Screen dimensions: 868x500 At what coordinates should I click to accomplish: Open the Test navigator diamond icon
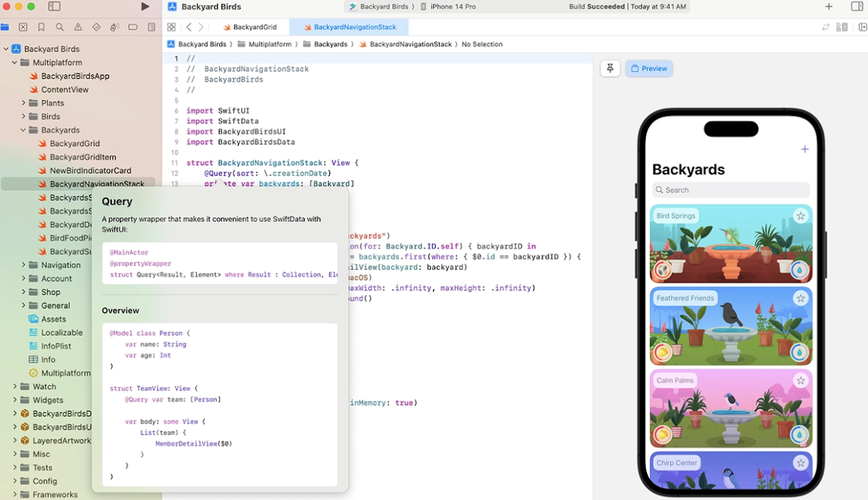click(x=96, y=27)
